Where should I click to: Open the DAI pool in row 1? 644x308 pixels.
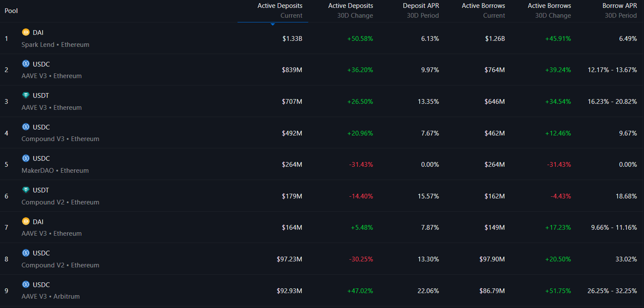click(38, 33)
